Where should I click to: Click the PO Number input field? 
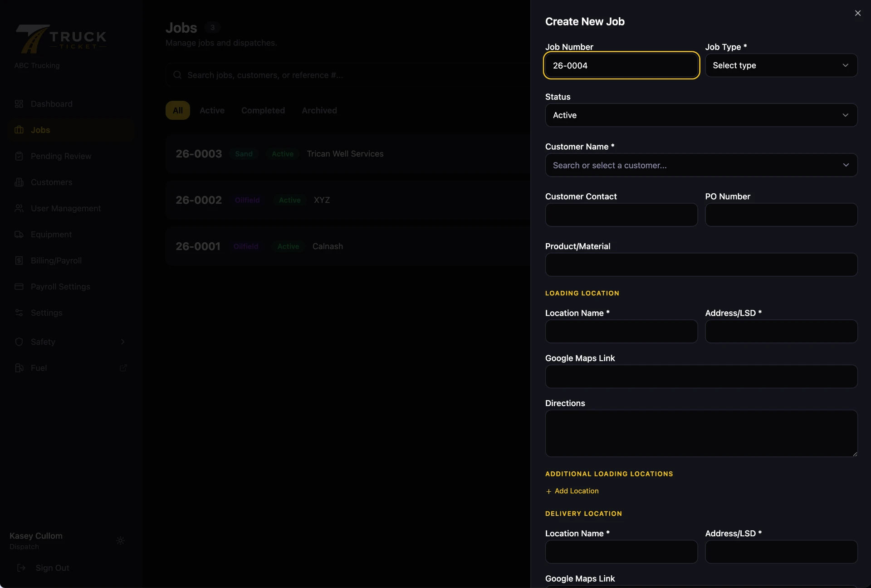[781, 215]
